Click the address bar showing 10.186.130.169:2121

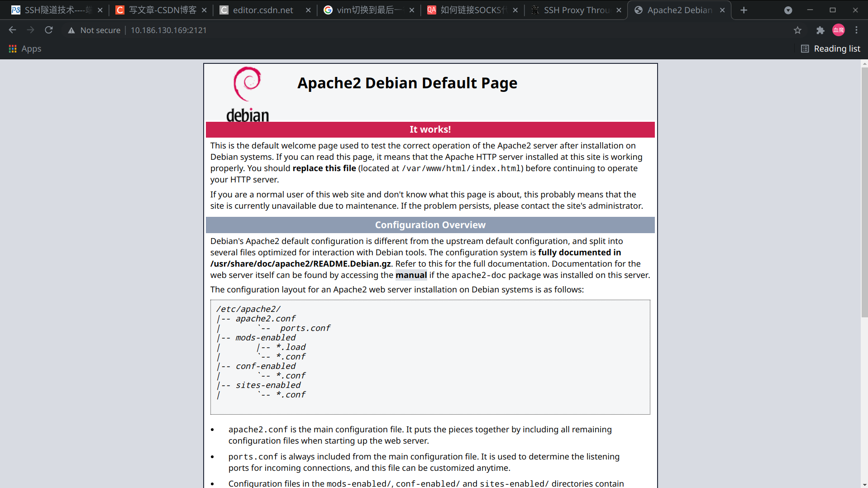[168, 30]
